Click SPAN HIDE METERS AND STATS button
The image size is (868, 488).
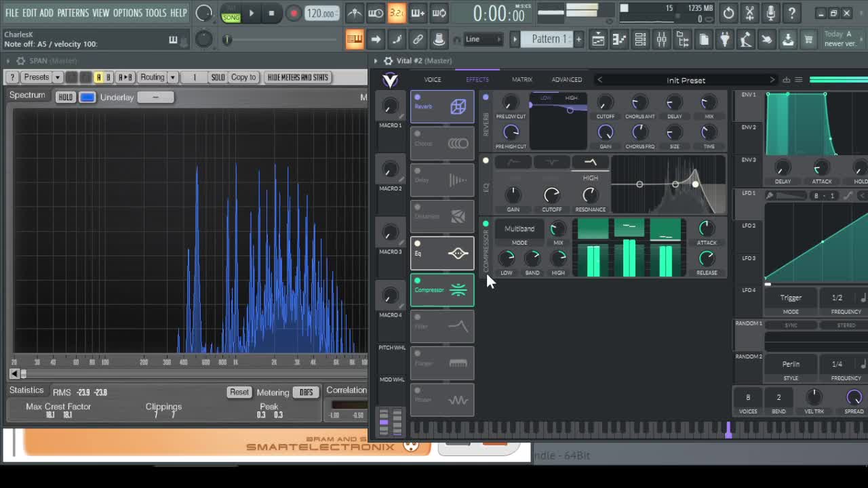tap(298, 77)
